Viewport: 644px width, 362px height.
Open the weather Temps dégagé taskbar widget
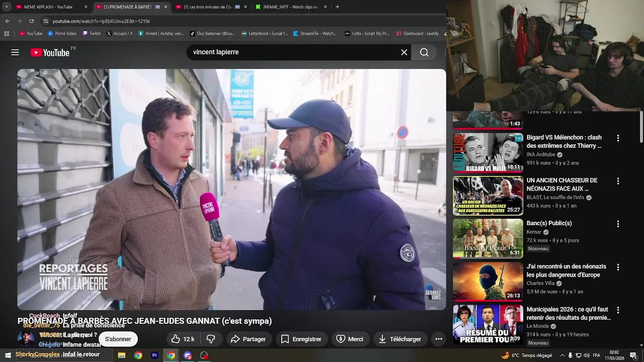point(527,355)
